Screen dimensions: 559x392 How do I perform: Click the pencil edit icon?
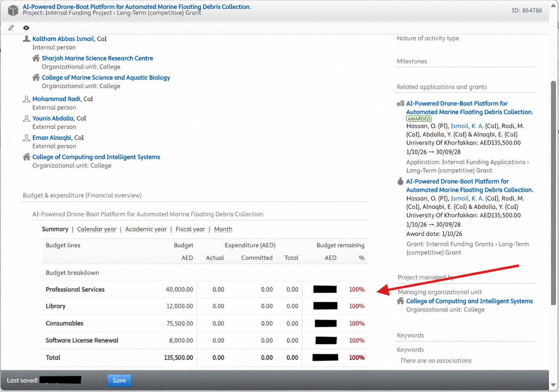[11, 28]
